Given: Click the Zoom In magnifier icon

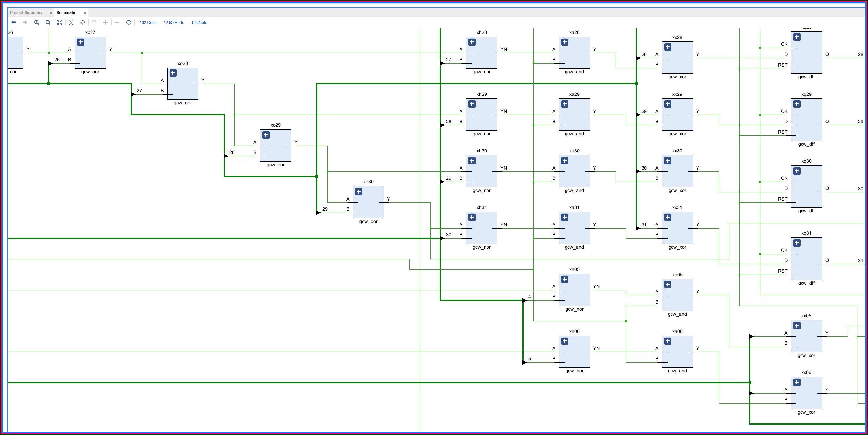Looking at the screenshot, I should (x=37, y=23).
